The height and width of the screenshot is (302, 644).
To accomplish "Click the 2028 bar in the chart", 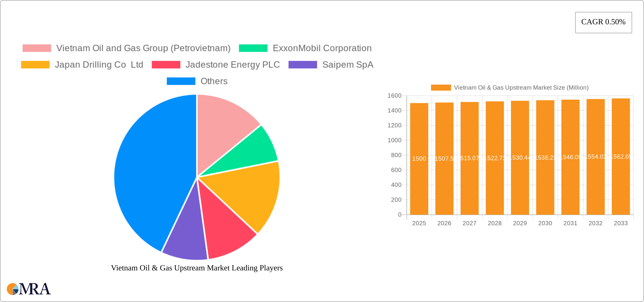I will pyautogui.click(x=495, y=158).
